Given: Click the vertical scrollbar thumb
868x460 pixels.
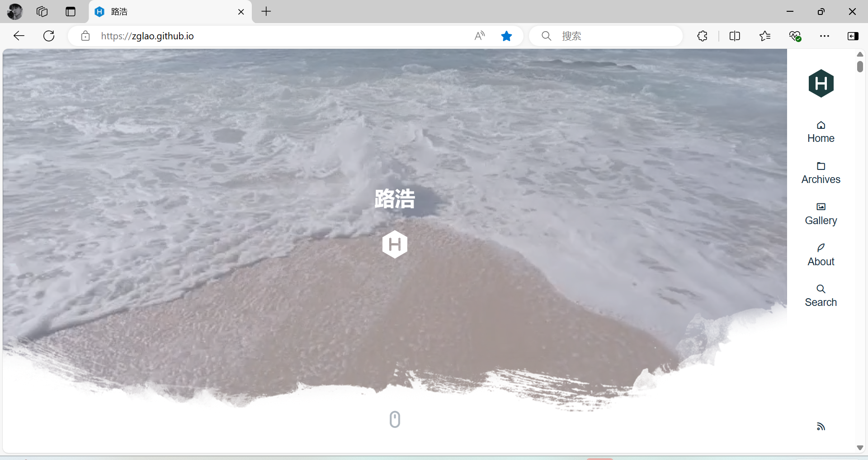Looking at the screenshot, I should 860,67.
